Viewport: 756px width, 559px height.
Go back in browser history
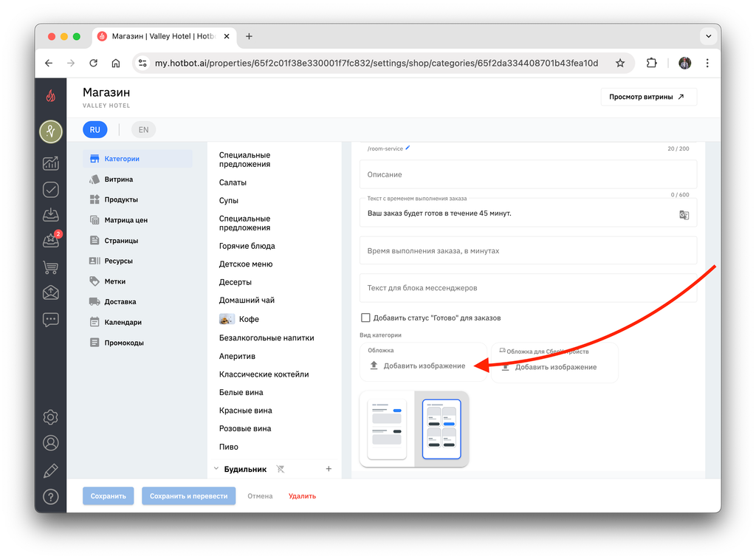click(x=49, y=64)
